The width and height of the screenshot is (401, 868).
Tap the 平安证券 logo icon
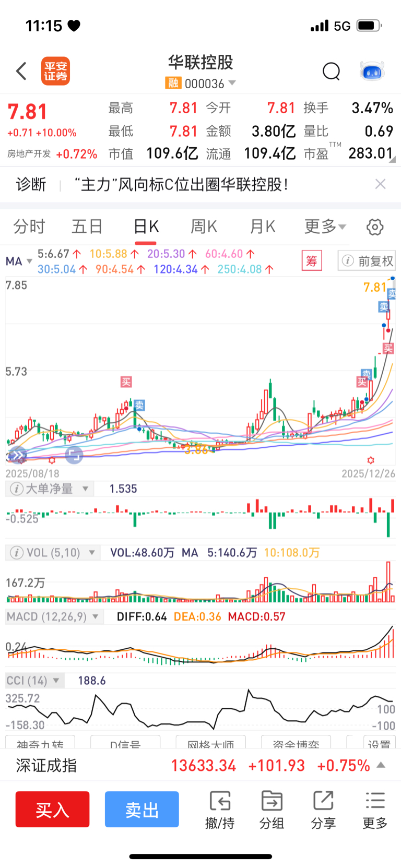coord(55,71)
